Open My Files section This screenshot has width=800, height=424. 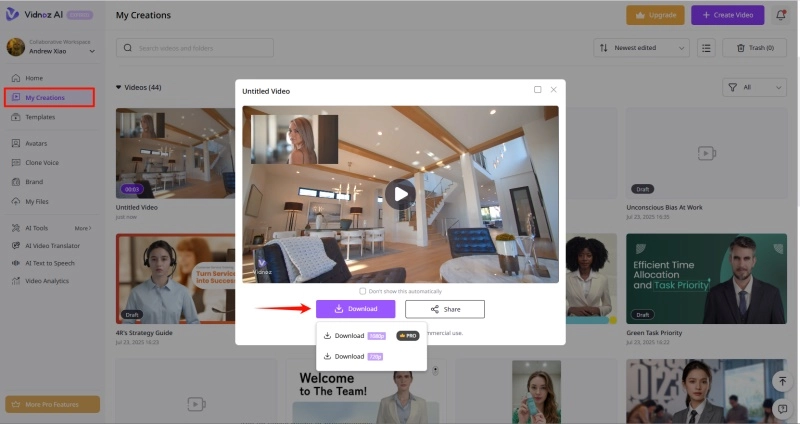point(37,202)
